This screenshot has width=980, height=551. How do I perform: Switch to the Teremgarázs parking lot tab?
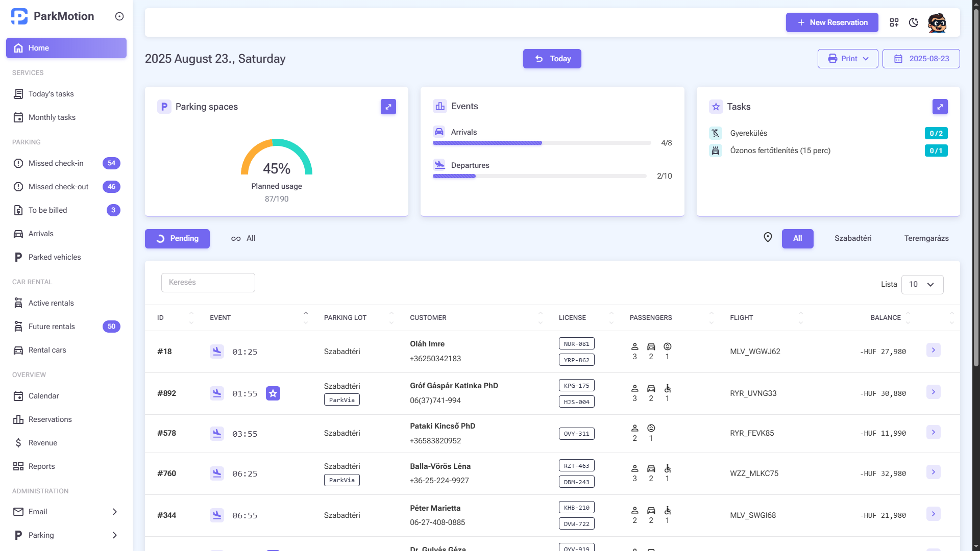click(x=926, y=238)
